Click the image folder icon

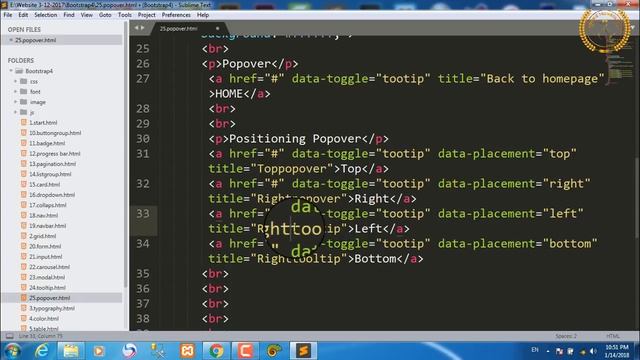pos(24,102)
